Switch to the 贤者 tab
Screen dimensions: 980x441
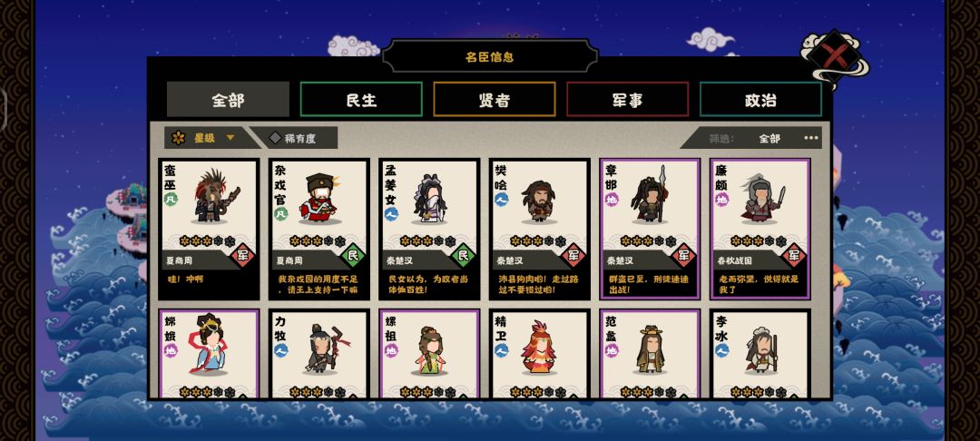(495, 99)
